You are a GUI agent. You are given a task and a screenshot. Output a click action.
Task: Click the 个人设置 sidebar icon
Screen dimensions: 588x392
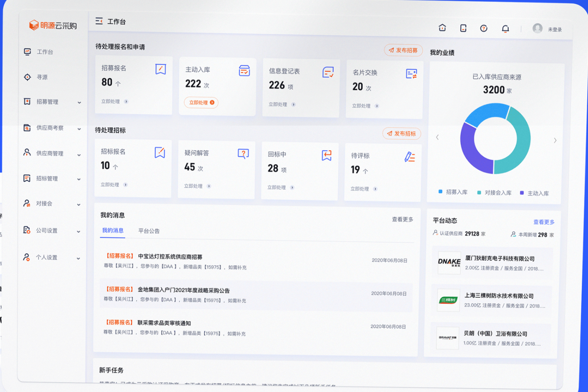27,257
